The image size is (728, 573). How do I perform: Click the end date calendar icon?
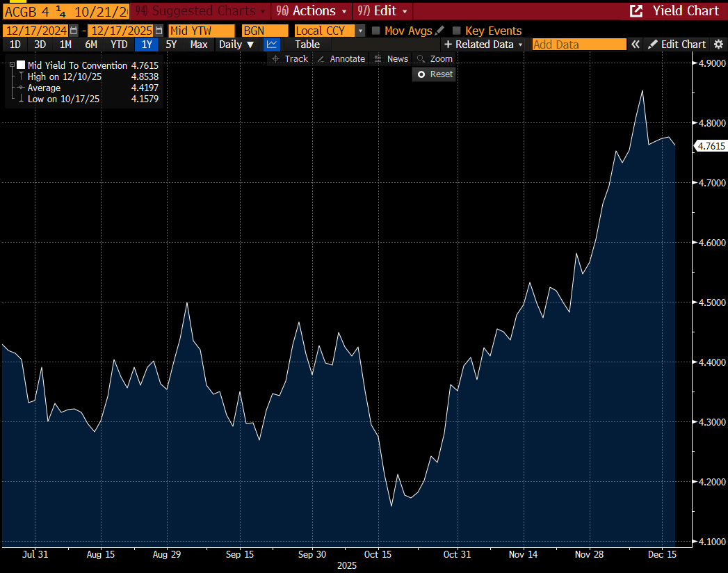[x=159, y=31]
